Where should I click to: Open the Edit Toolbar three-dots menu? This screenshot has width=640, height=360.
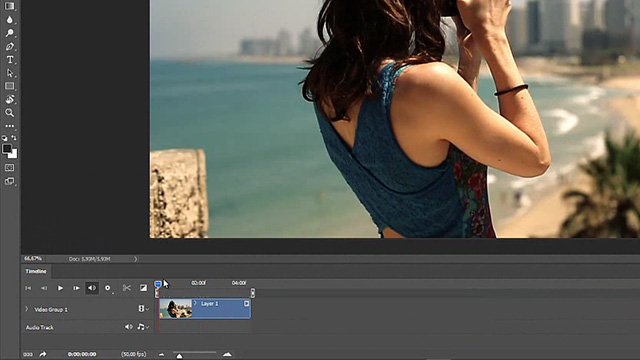coord(9,126)
